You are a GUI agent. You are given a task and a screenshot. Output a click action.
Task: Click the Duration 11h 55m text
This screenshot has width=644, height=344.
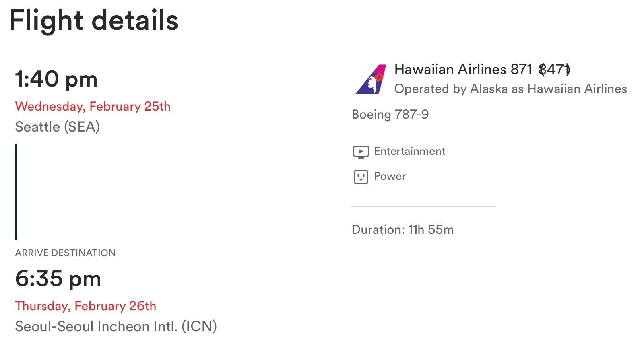pyautogui.click(x=402, y=230)
